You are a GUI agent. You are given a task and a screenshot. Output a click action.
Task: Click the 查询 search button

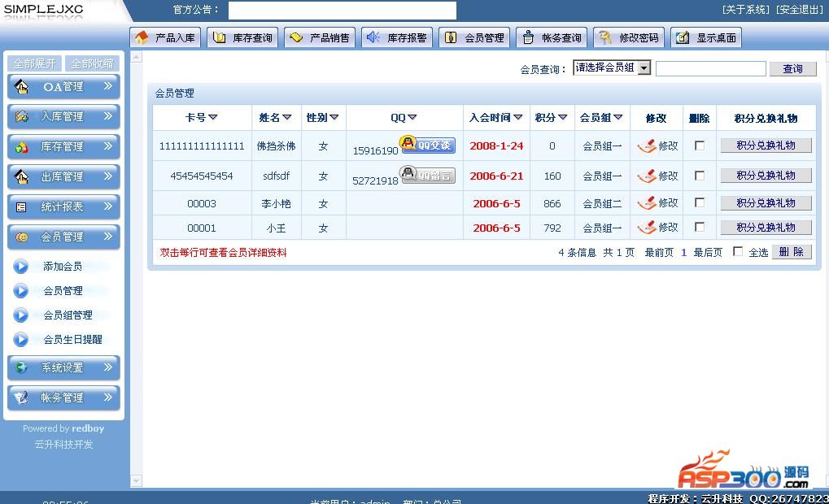click(792, 68)
